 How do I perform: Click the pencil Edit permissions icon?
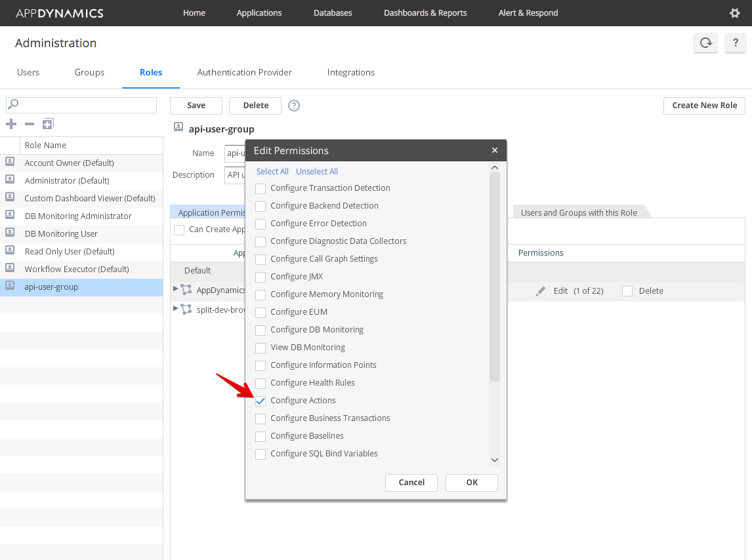540,291
